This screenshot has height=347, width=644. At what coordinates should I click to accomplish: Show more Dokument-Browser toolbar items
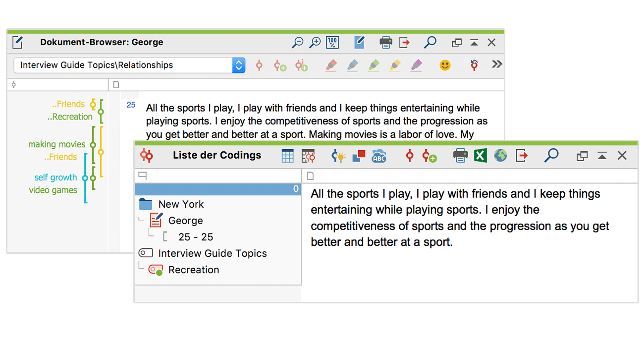tap(496, 64)
